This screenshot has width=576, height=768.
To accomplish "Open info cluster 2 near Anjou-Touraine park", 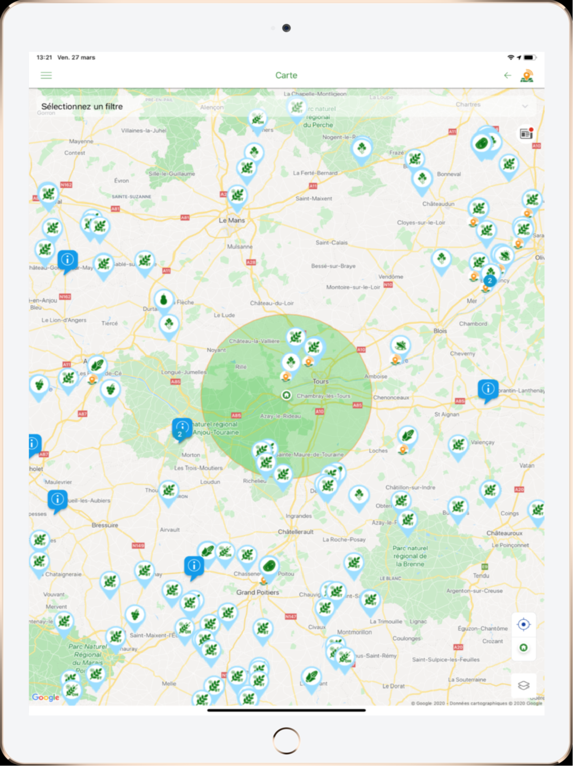I will 182,429.
